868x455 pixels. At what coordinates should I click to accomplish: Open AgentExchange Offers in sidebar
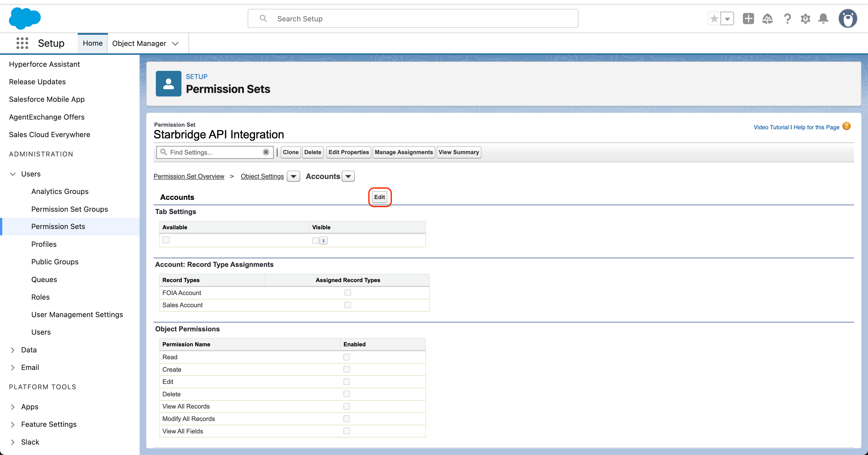tap(46, 117)
